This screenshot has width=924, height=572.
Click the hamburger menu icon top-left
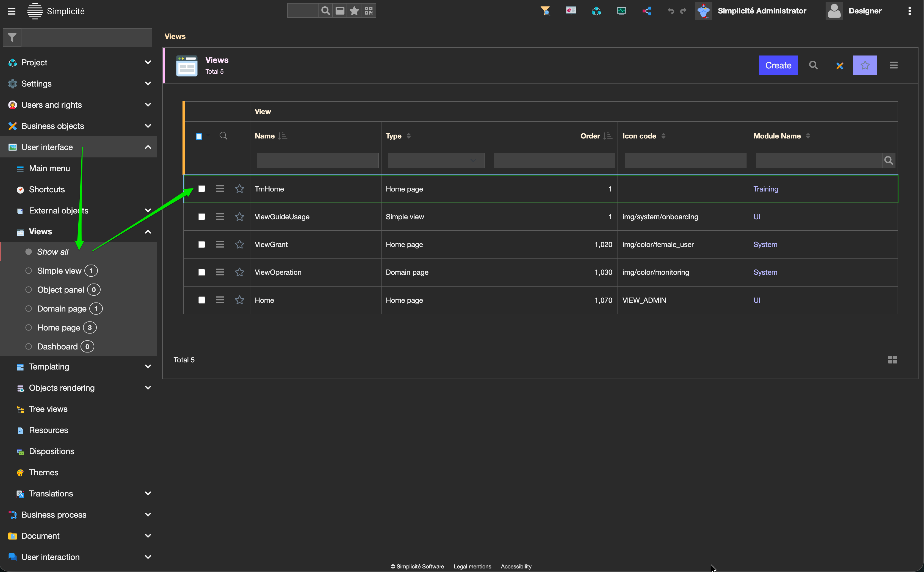coord(11,11)
